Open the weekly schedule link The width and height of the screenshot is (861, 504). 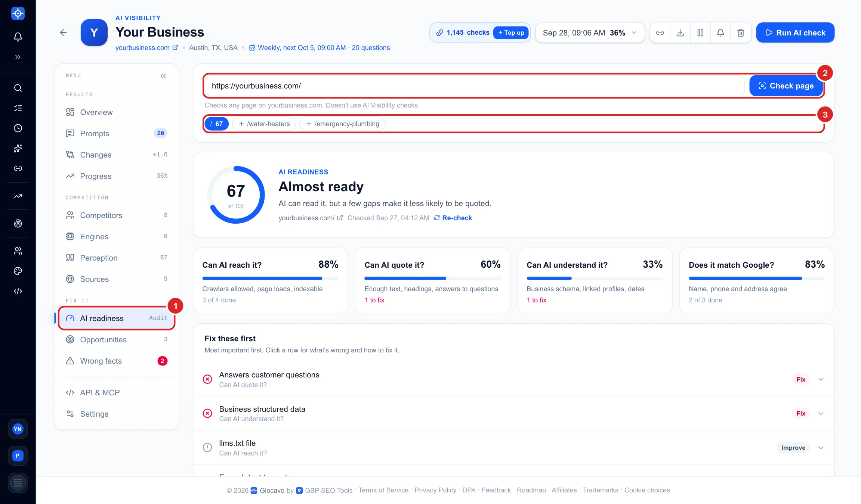tap(320, 48)
